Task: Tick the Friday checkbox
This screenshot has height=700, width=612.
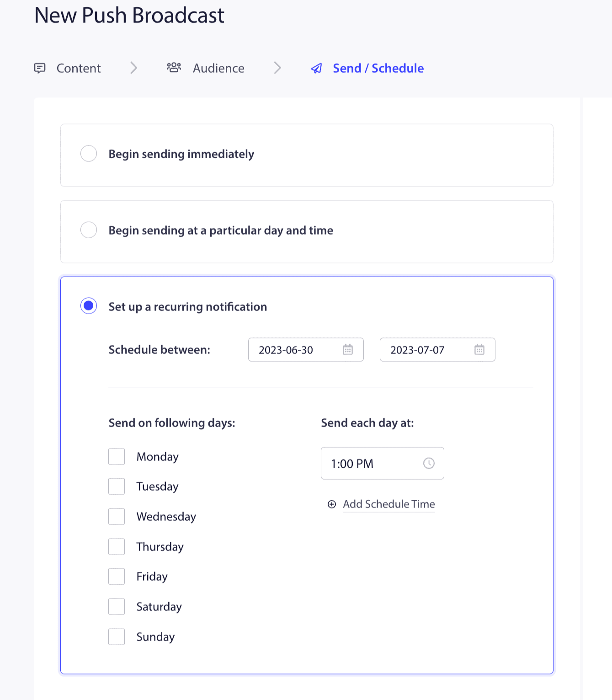Action: 117,577
